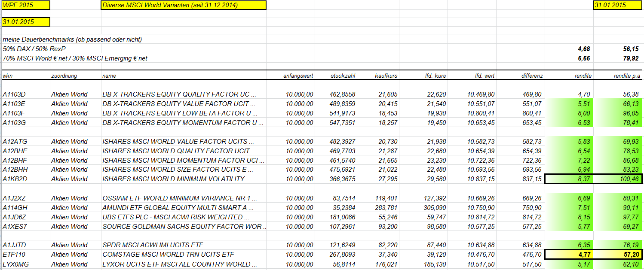The image size is (644, 270).
Task: Select the 'name' column header
Action: point(109,76)
